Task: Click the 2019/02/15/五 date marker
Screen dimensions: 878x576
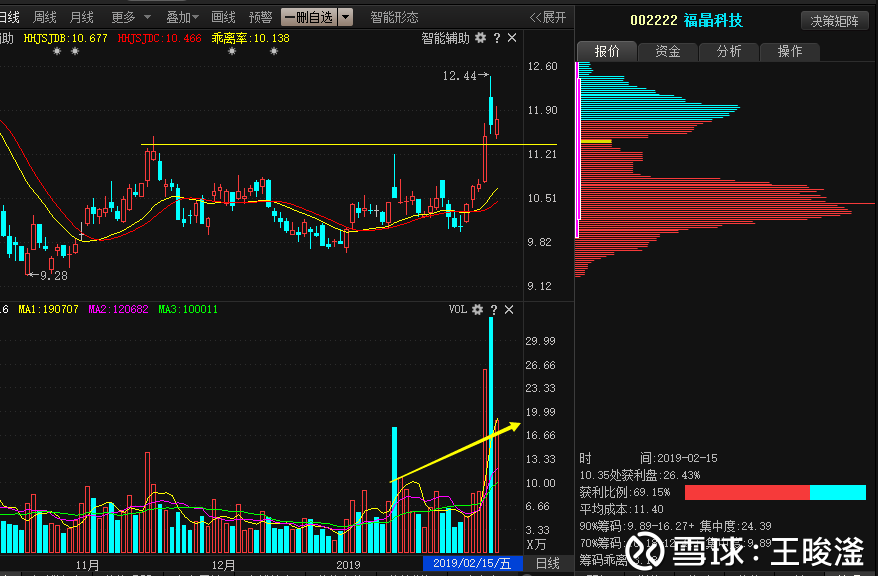Action: click(x=472, y=563)
